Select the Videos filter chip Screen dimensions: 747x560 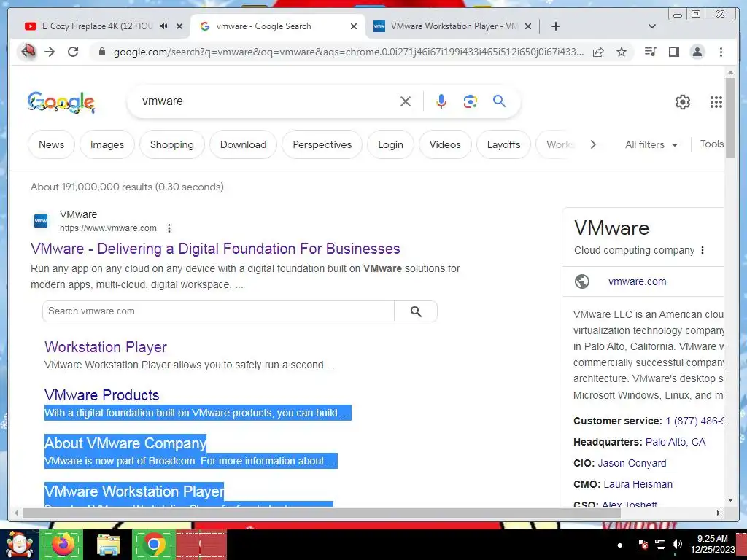pyautogui.click(x=445, y=144)
